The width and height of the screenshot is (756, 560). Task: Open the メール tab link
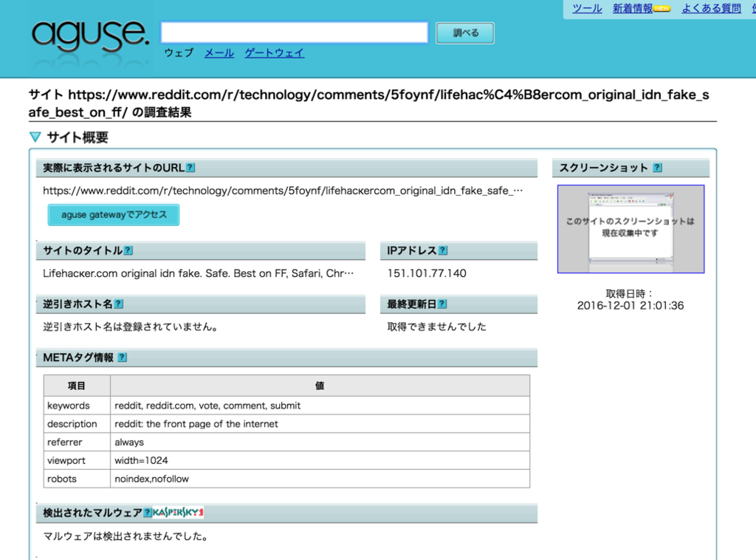(x=219, y=53)
